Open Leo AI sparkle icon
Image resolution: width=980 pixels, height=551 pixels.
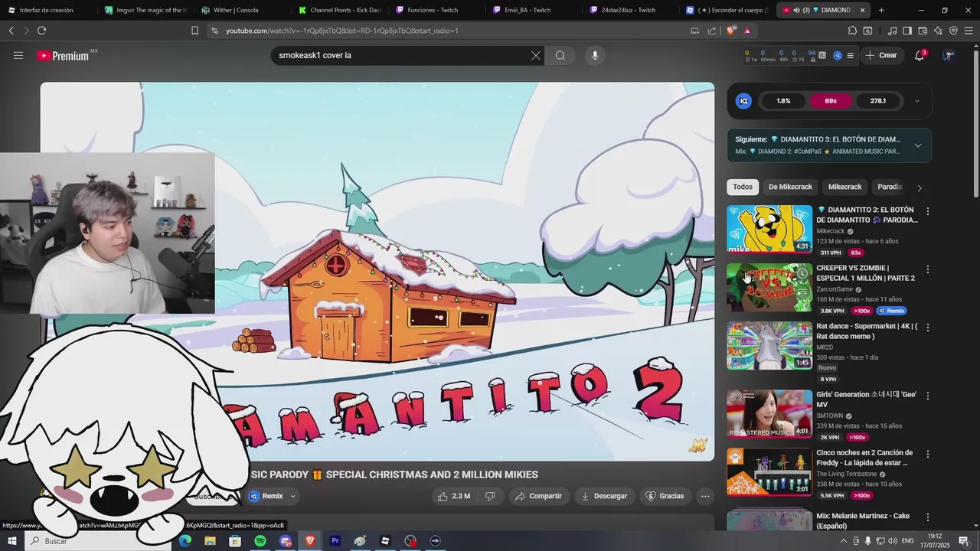(x=938, y=31)
